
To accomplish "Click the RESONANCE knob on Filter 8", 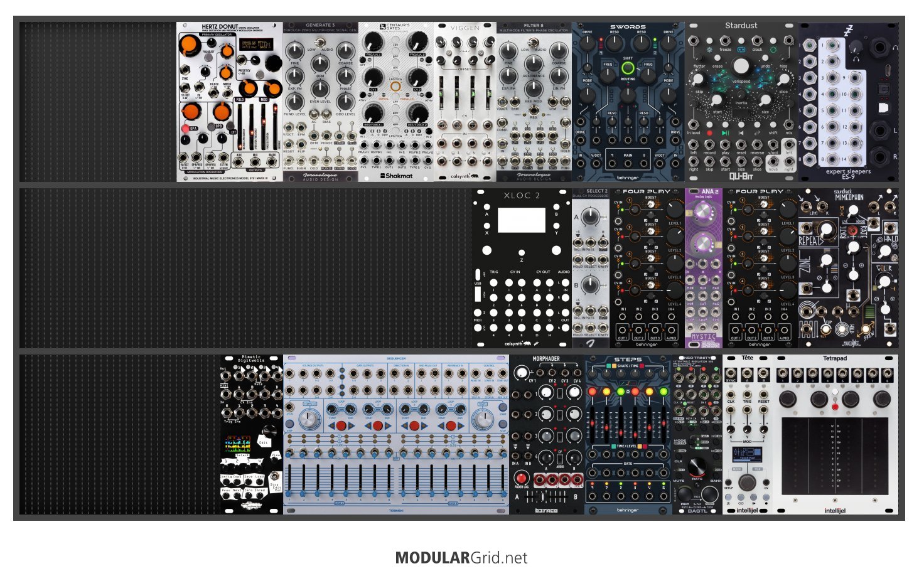I will pos(534,63).
